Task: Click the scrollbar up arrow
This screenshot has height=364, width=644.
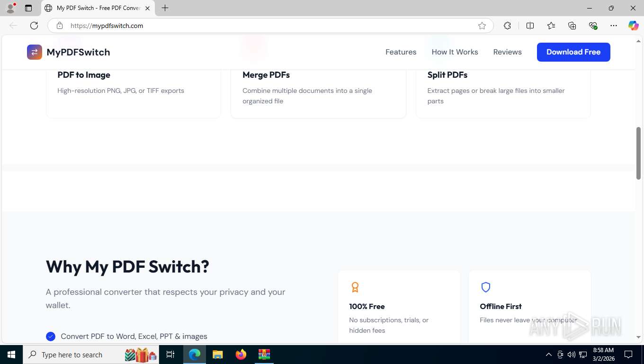Action: (x=638, y=42)
